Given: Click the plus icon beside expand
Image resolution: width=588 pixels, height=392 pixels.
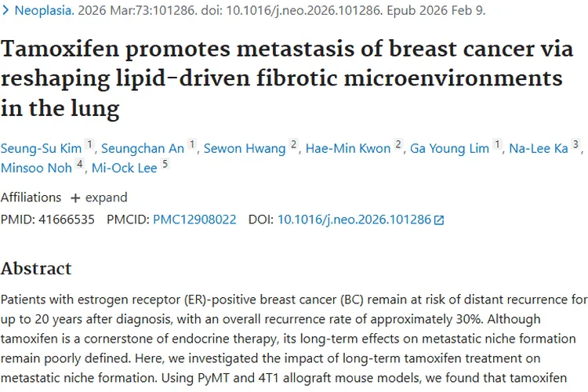Looking at the screenshot, I should pyautogui.click(x=75, y=198).
